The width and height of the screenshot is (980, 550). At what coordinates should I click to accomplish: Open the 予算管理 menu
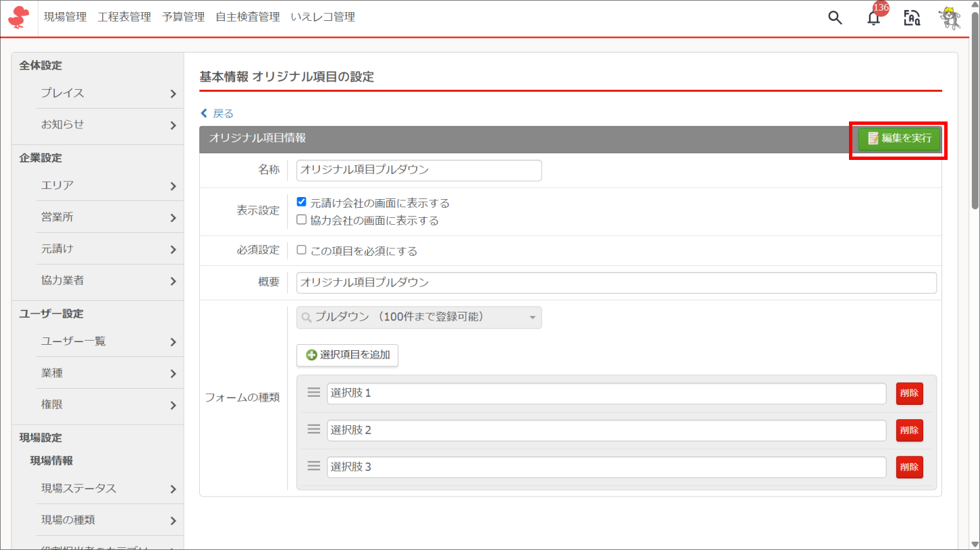(183, 18)
